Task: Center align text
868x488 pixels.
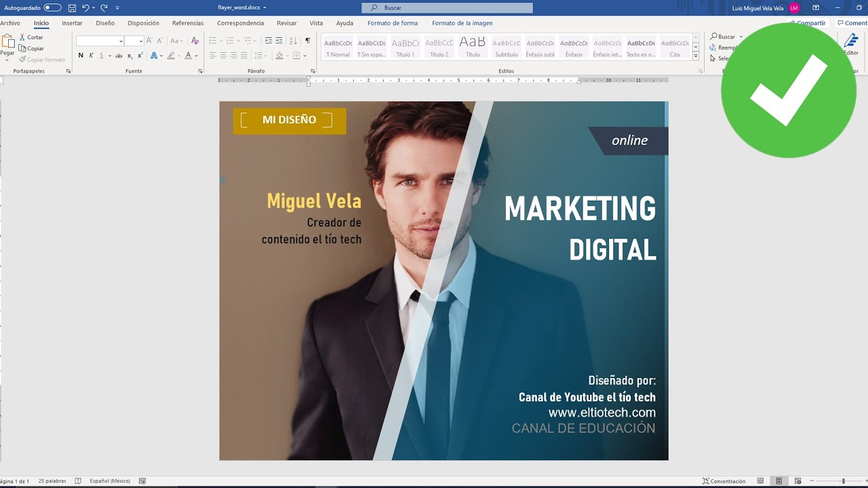Action: point(223,56)
